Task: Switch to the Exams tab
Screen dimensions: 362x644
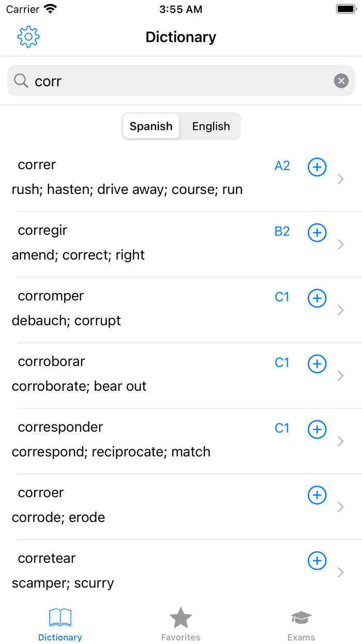Action: pos(301,623)
